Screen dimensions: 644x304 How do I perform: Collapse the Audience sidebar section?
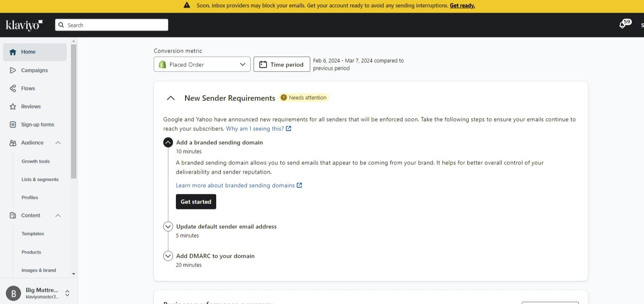pos(58,143)
